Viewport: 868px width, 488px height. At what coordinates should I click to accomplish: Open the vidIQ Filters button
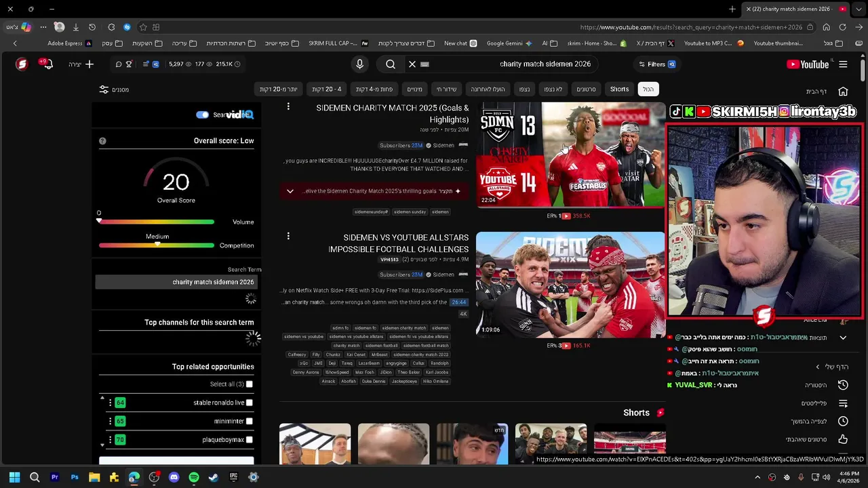point(657,64)
